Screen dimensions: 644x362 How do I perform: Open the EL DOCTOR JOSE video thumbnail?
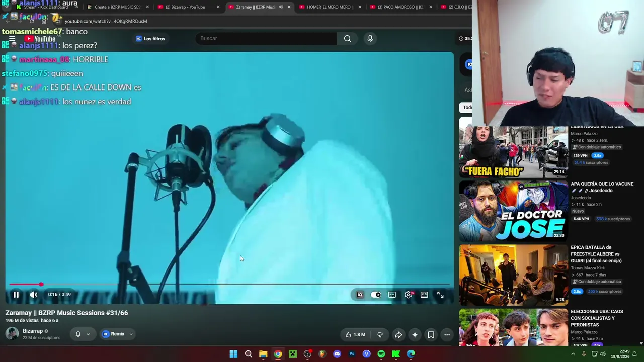click(x=513, y=211)
